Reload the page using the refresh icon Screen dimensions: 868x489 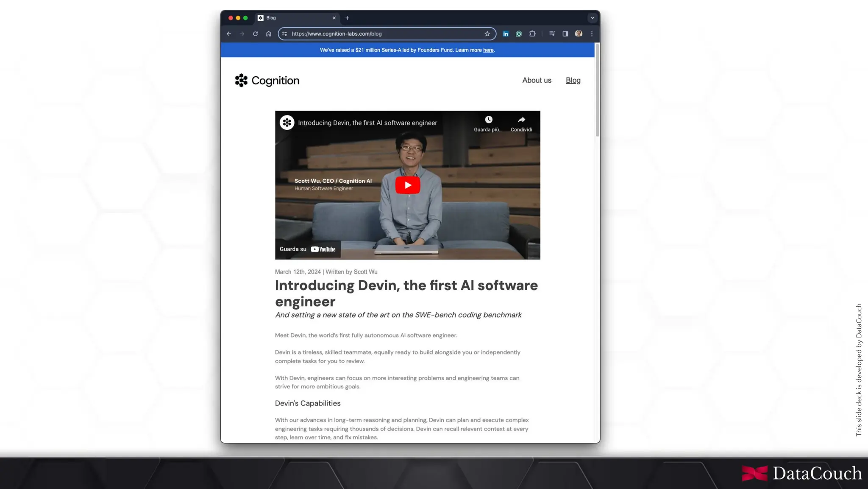[255, 34]
